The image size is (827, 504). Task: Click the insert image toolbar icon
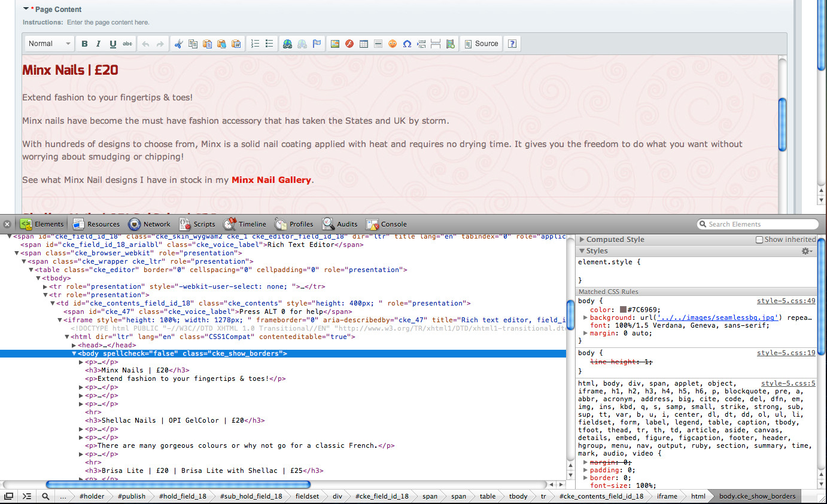(335, 44)
